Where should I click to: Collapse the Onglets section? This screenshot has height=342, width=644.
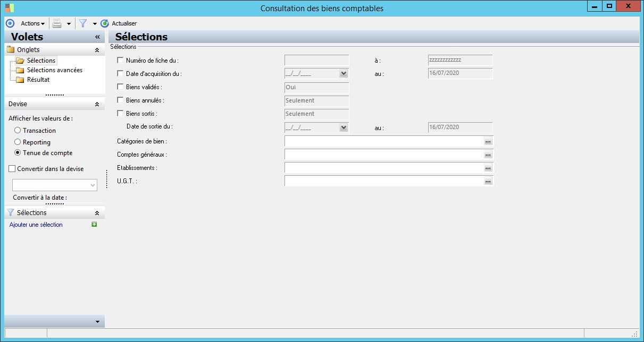(97, 50)
